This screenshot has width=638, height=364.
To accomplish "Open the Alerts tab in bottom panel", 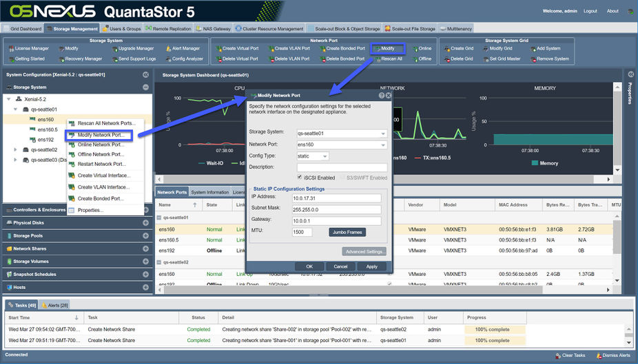I will 55,305.
